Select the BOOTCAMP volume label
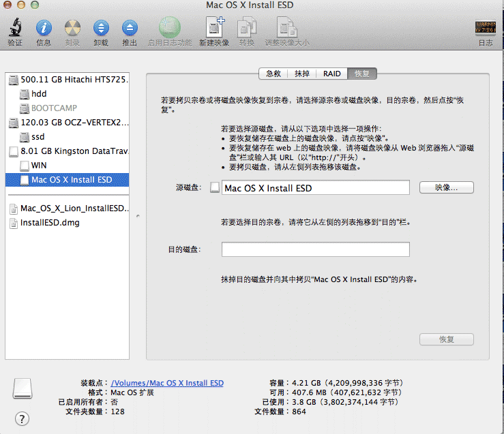504x434 pixels. [54, 108]
